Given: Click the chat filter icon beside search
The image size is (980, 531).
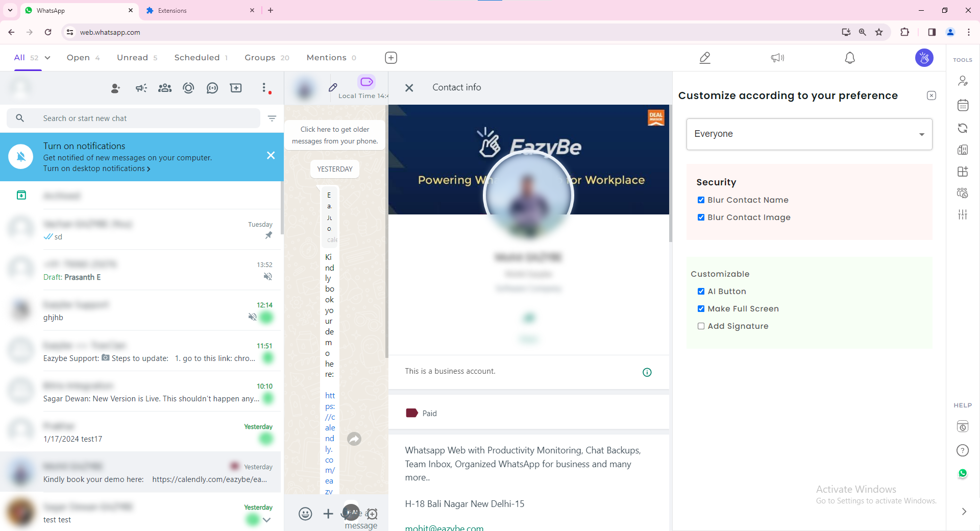Looking at the screenshot, I should [x=272, y=118].
